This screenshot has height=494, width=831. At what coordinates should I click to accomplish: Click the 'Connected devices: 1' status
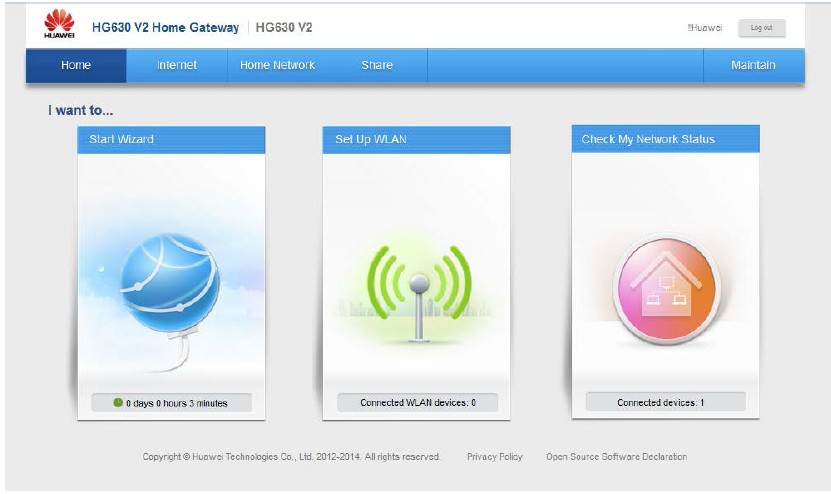click(x=666, y=402)
